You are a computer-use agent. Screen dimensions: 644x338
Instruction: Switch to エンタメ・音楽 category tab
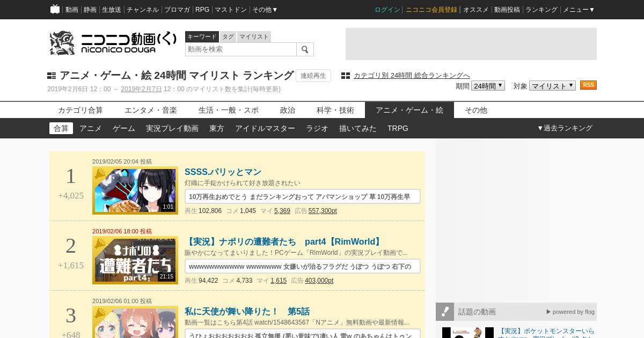pyautogui.click(x=151, y=110)
